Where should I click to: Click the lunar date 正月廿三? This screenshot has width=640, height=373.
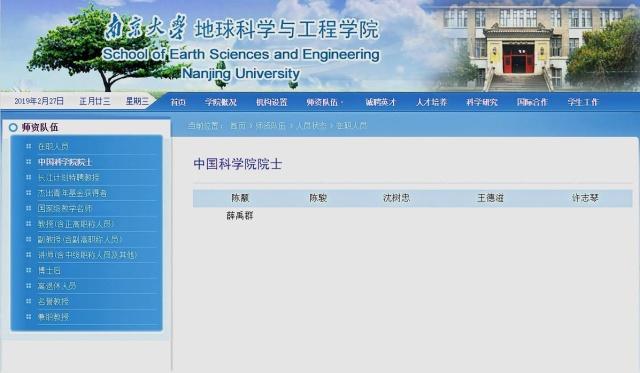(x=95, y=101)
